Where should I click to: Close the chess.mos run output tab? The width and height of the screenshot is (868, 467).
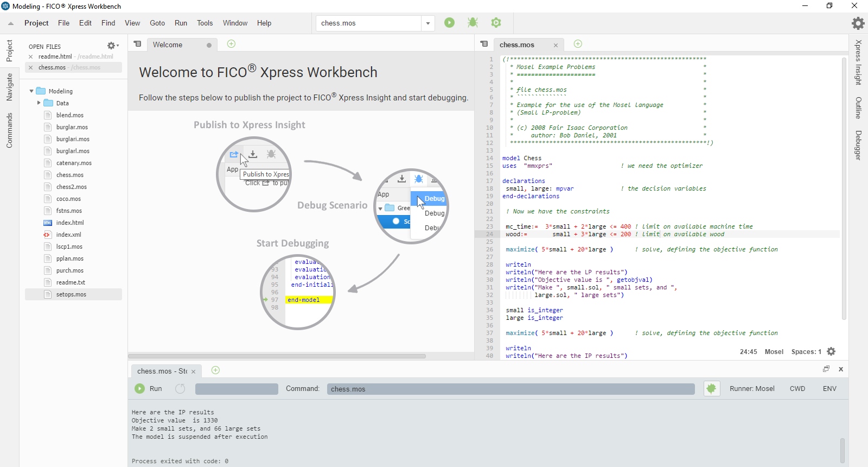coord(193,372)
